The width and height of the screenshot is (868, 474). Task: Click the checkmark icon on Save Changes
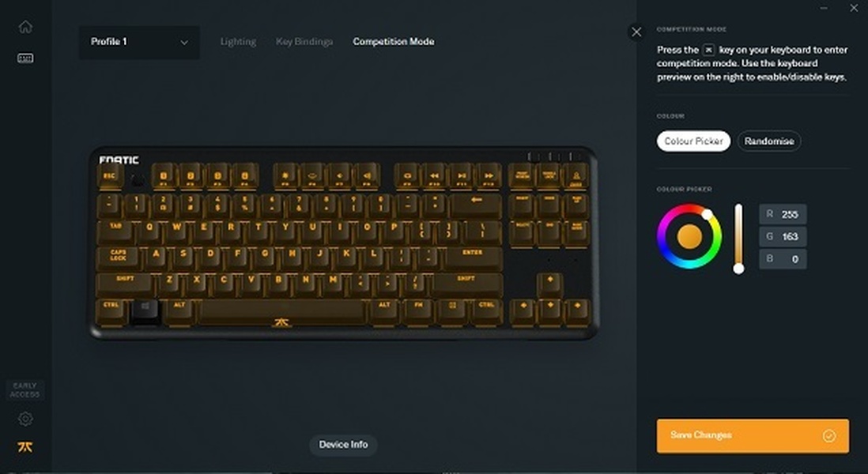[828, 436]
